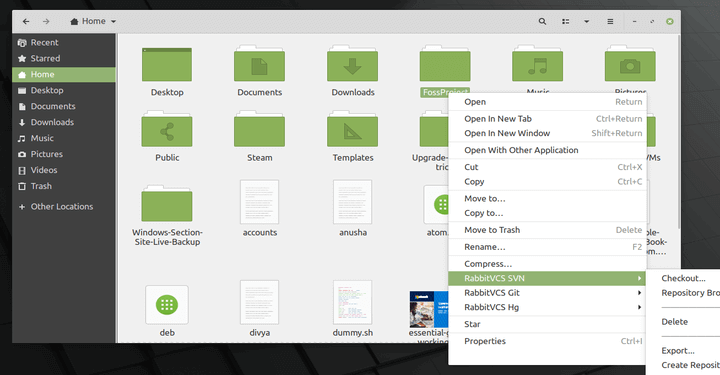Choose Properties in the context menu
Viewport: 720px width, 375px height.
[547, 341]
